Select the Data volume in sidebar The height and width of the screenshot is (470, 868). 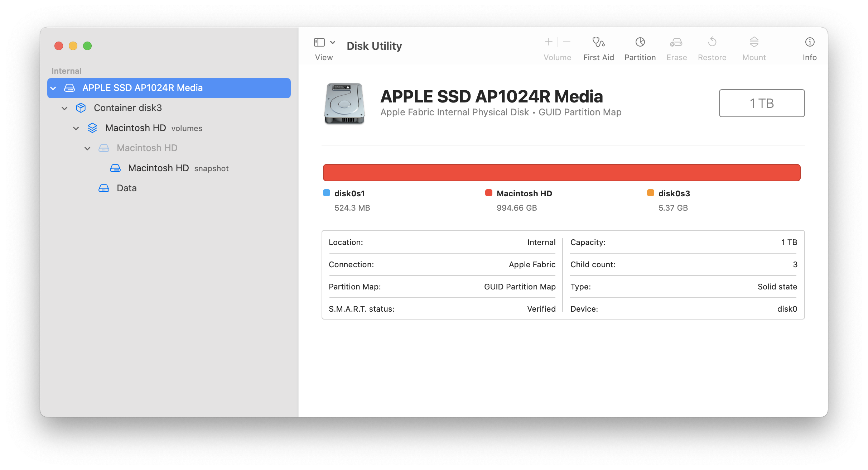(126, 188)
